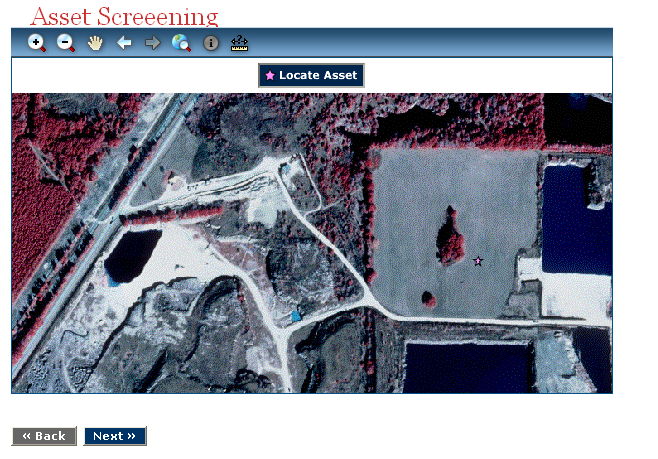
Task: Click the Back button
Action: [x=44, y=436]
